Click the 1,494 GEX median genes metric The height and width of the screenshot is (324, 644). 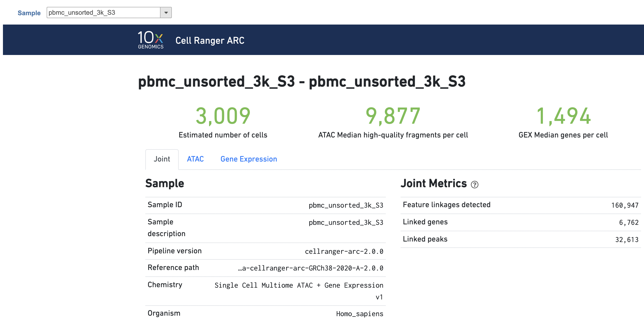tap(563, 116)
